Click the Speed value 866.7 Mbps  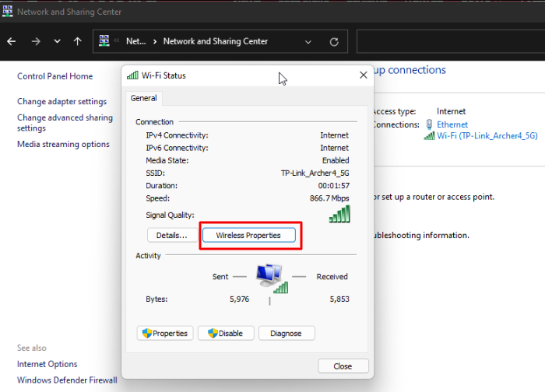pyautogui.click(x=329, y=198)
